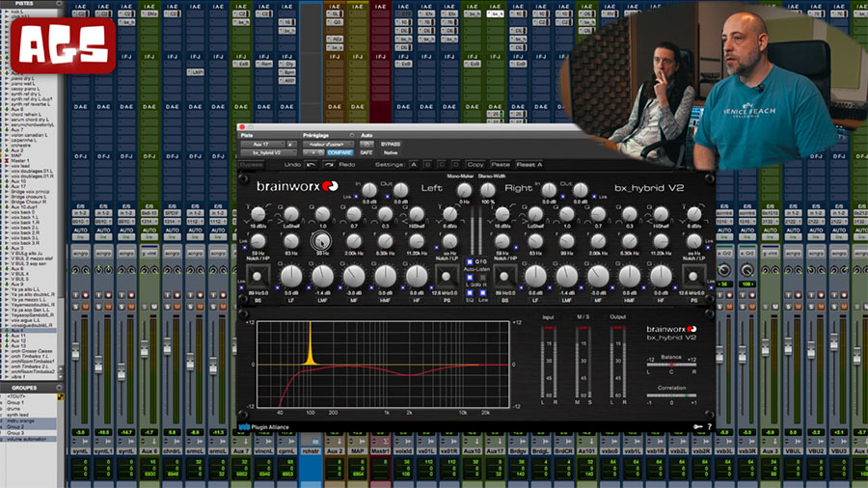
Task: Click the Right MF gain knob
Action: [598, 276]
